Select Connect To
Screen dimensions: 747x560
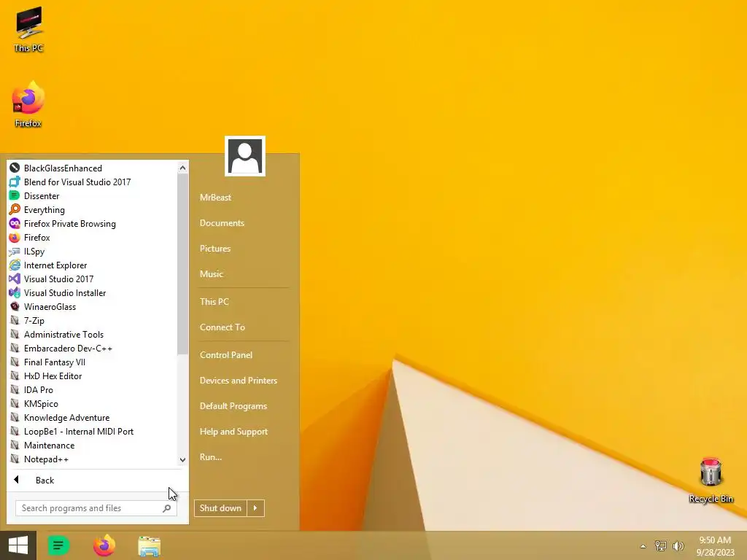[222, 327]
